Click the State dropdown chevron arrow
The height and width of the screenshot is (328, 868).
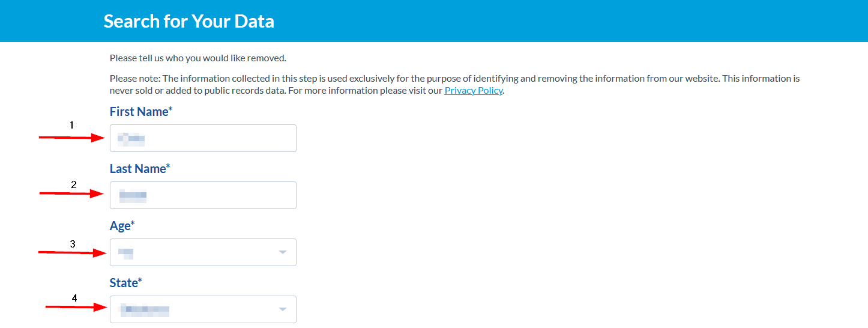[x=283, y=309]
